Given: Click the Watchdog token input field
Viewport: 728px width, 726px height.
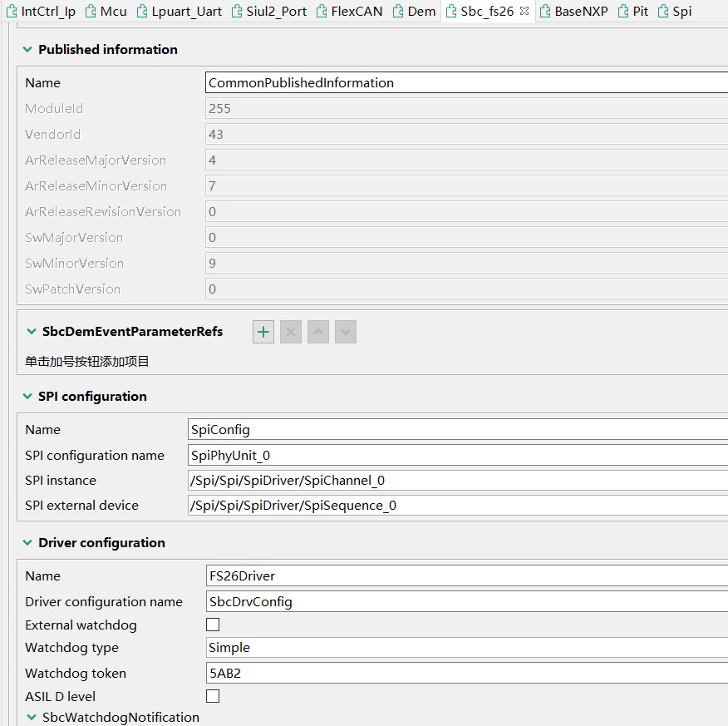Looking at the screenshot, I should click(332, 672).
